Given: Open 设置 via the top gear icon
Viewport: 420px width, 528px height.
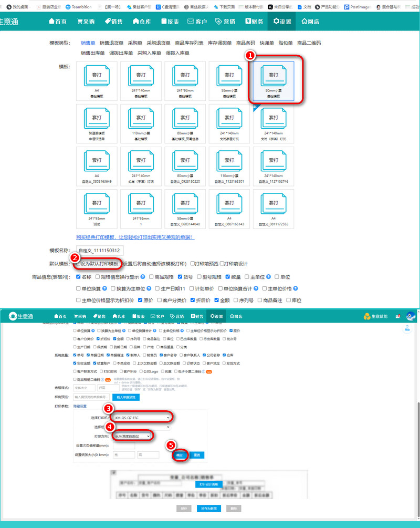Looking at the screenshot, I should click(x=277, y=22).
